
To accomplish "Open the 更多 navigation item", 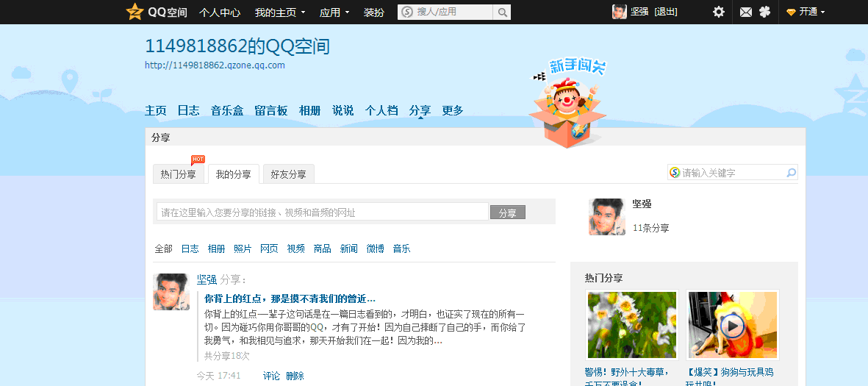I will tap(453, 110).
